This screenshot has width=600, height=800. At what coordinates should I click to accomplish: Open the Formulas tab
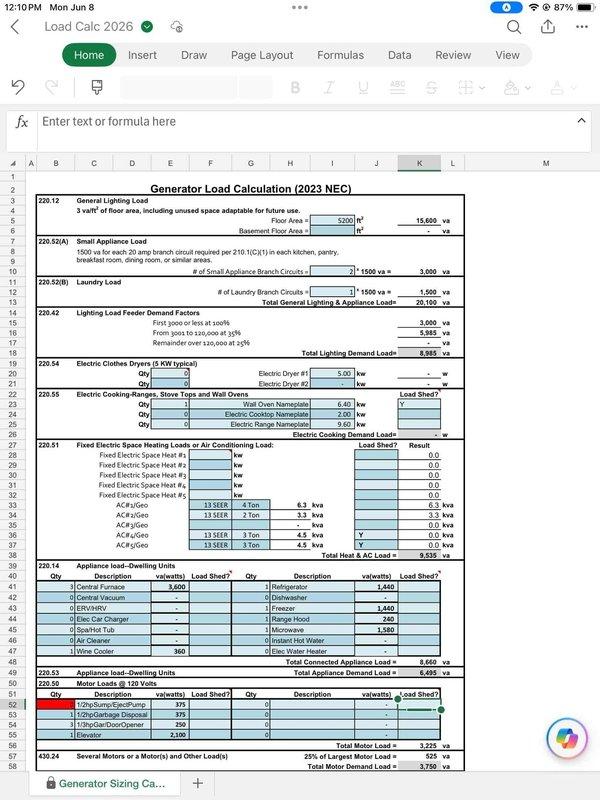[x=340, y=55]
